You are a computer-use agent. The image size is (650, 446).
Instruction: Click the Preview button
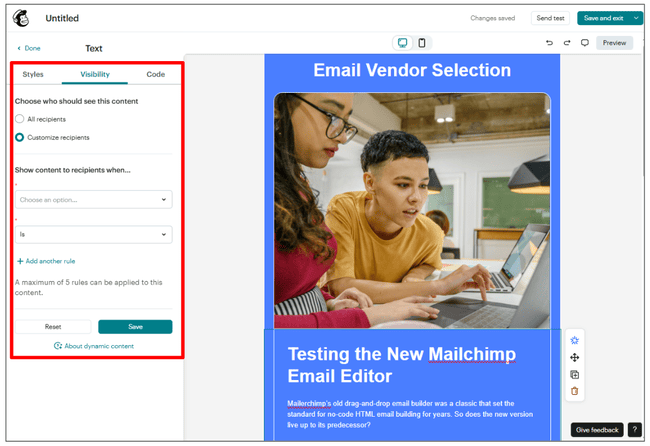(x=614, y=43)
